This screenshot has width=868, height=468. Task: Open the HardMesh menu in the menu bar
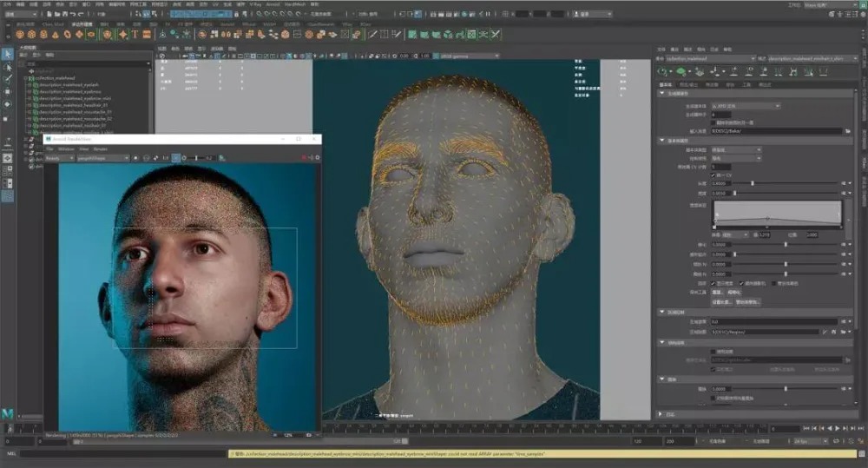coord(295,4)
